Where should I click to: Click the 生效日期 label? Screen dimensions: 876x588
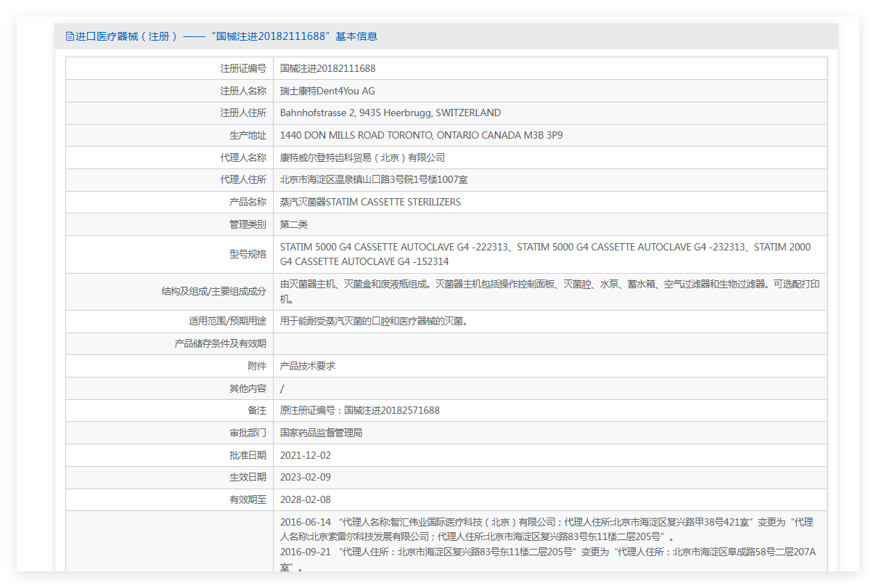point(247,477)
